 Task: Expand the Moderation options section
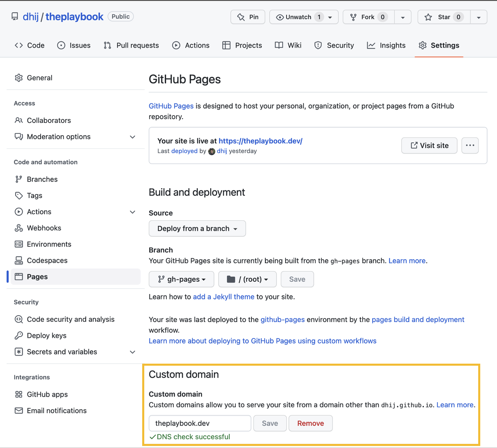[133, 137]
